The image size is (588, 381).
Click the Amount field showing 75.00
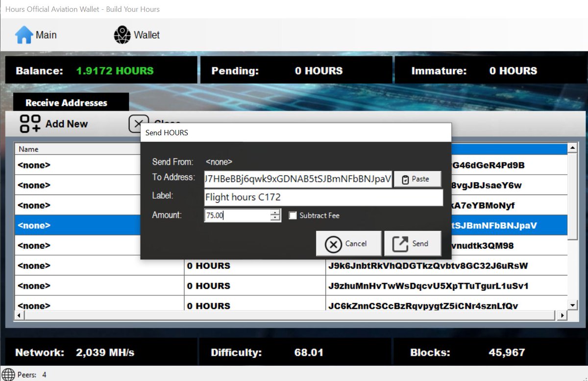point(237,215)
